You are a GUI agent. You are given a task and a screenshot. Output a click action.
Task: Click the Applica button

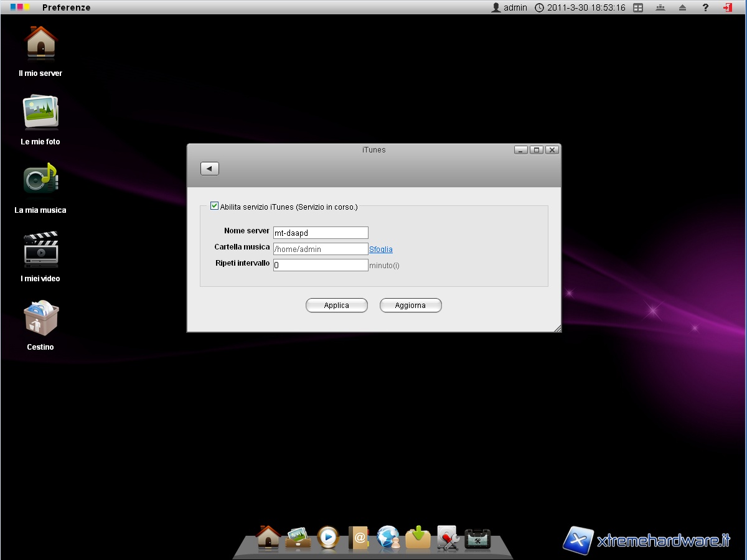click(x=337, y=306)
